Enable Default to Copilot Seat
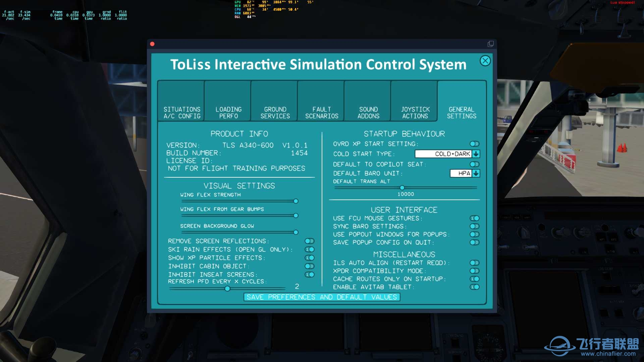The height and width of the screenshot is (362, 644). (x=474, y=164)
